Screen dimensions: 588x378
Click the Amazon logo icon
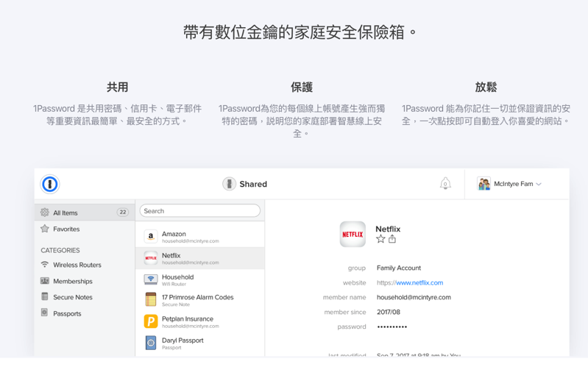(x=151, y=236)
